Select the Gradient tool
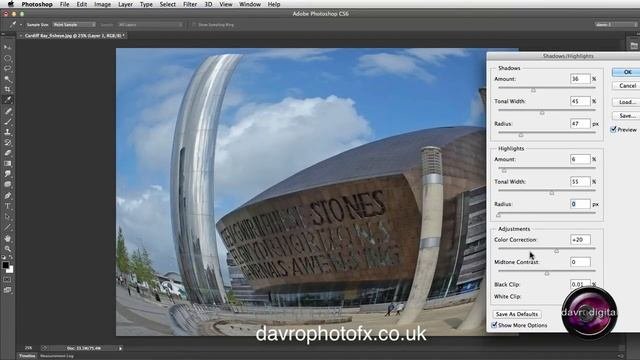This screenshot has height=360, width=640. [x=7, y=164]
